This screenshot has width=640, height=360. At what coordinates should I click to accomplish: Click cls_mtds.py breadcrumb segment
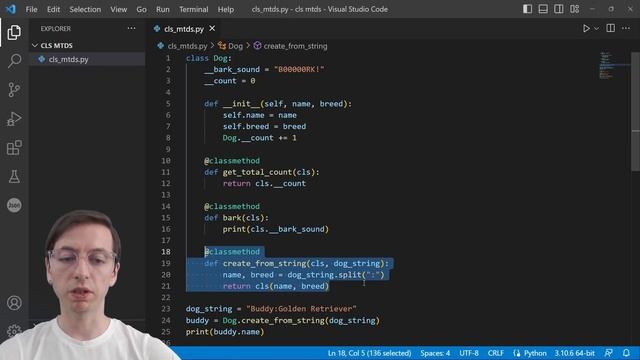click(x=187, y=46)
